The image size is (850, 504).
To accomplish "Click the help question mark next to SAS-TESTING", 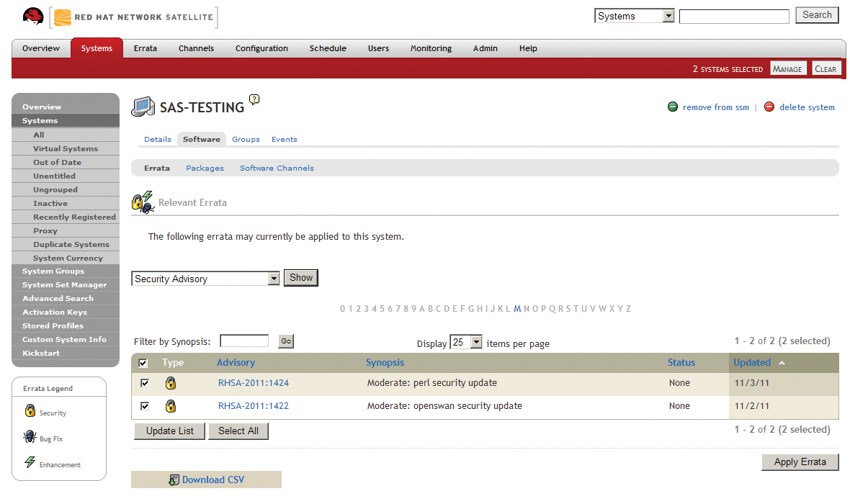I will (255, 100).
